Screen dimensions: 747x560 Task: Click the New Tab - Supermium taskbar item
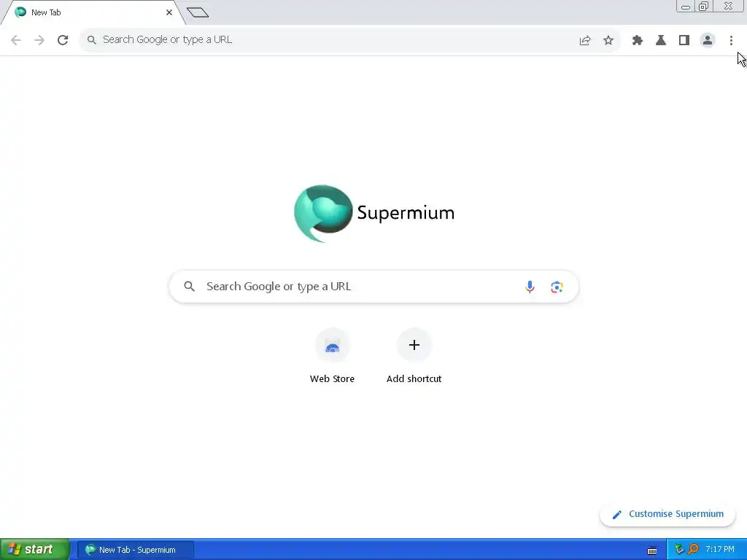136,550
